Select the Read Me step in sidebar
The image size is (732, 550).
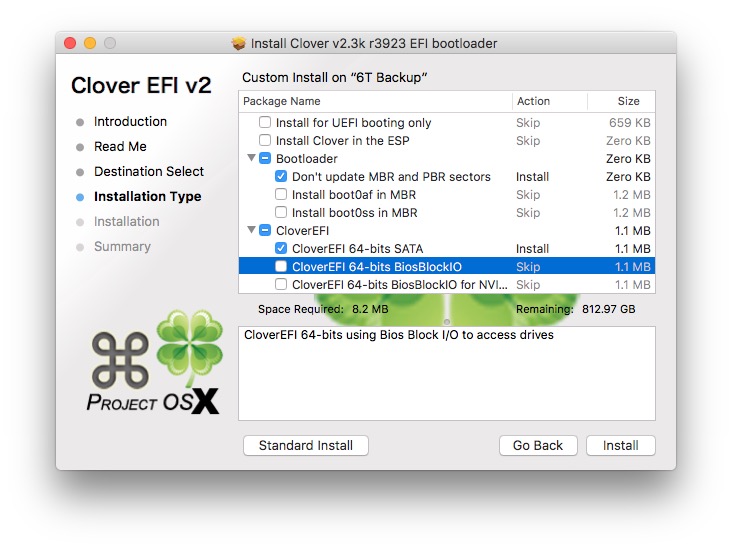tap(120, 147)
